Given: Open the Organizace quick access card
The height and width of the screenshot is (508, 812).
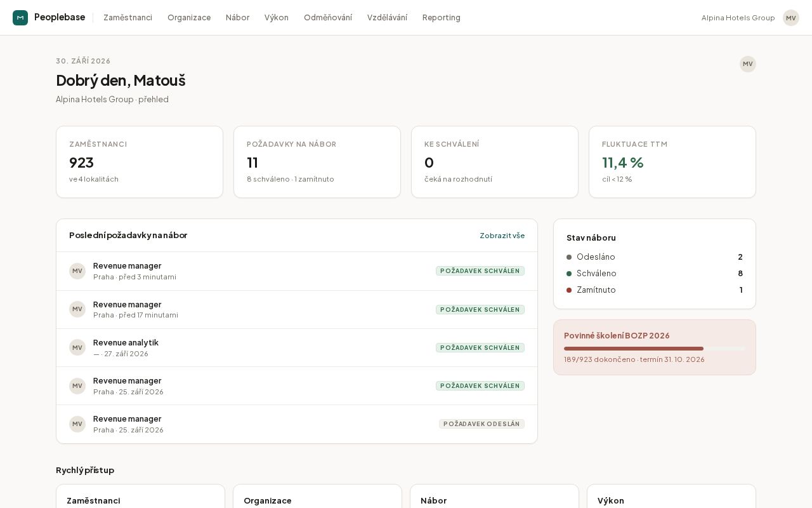Looking at the screenshot, I should point(317,497).
